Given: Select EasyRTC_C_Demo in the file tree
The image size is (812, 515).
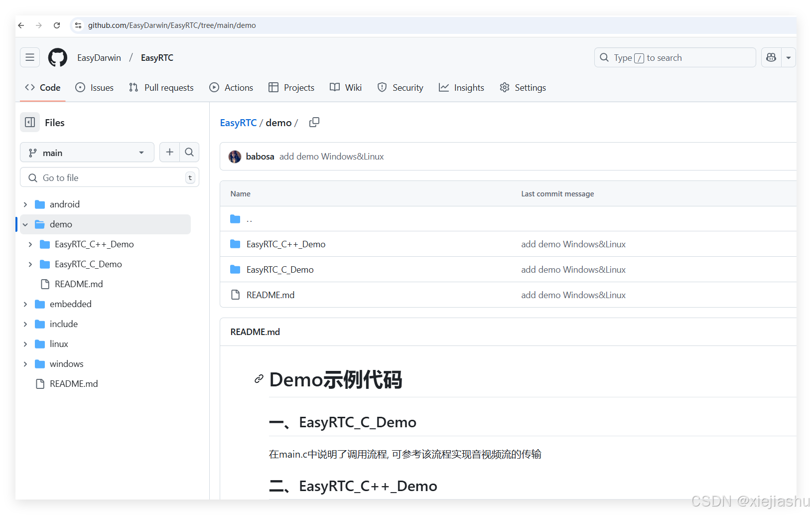Looking at the screenshot, I should pos(88,264).
